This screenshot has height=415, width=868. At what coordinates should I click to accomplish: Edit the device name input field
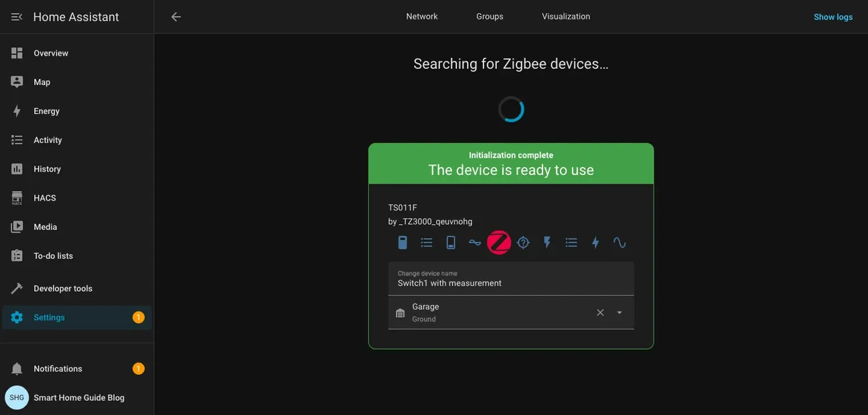click(511, 282)
